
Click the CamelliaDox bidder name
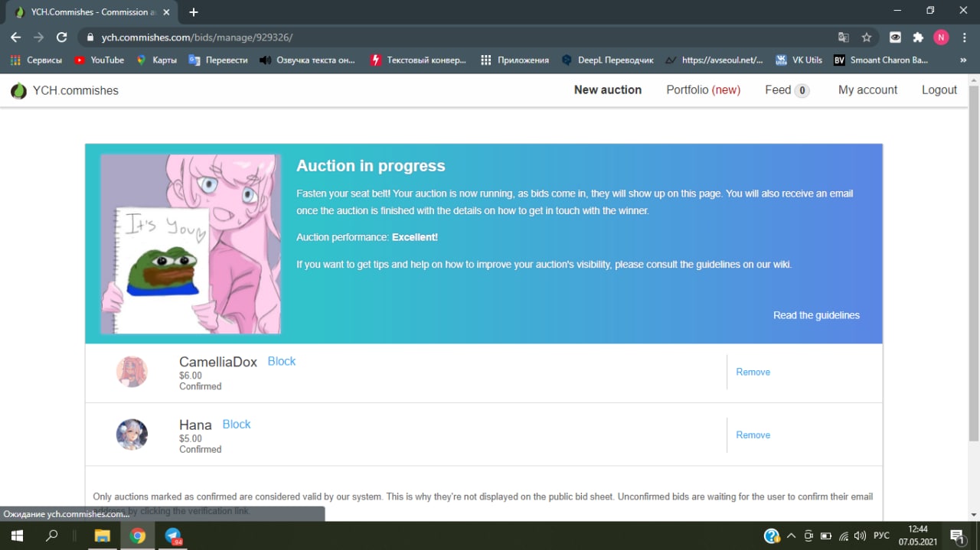coord(218,362)
